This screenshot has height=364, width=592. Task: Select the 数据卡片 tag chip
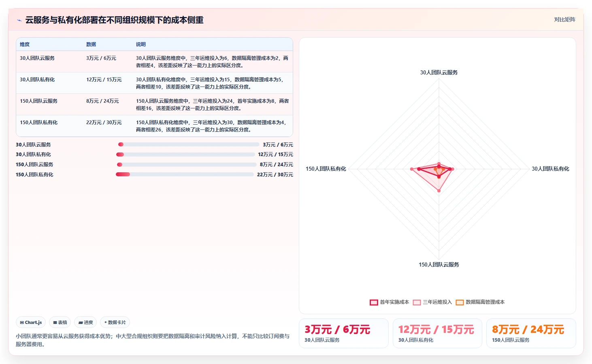(x=115, y=322)
